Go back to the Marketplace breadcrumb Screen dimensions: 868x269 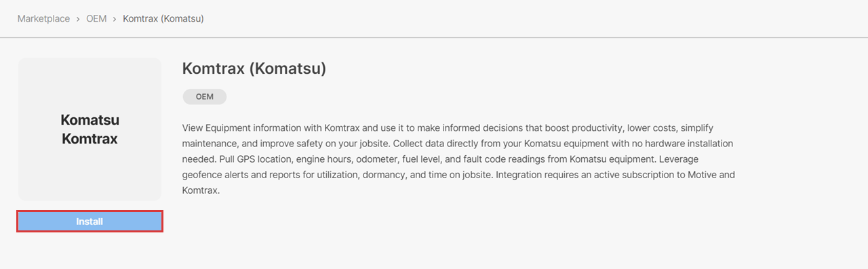(43, 18)
